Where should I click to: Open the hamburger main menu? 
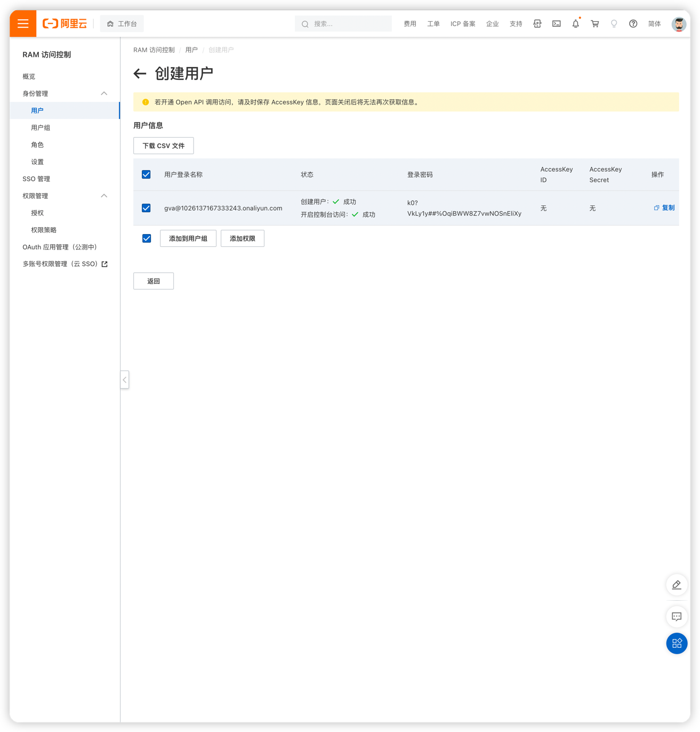[23, 23]
